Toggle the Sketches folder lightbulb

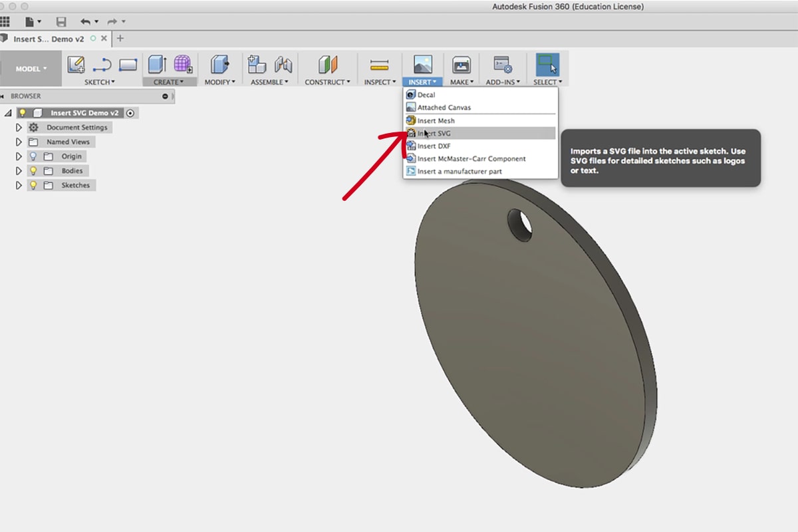click(33, 186)
